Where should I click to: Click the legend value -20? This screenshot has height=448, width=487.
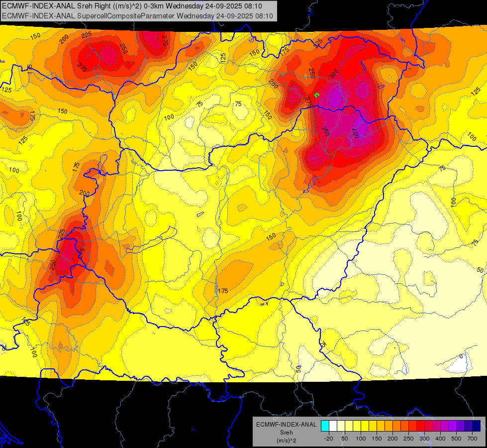[x=329, y=439]
